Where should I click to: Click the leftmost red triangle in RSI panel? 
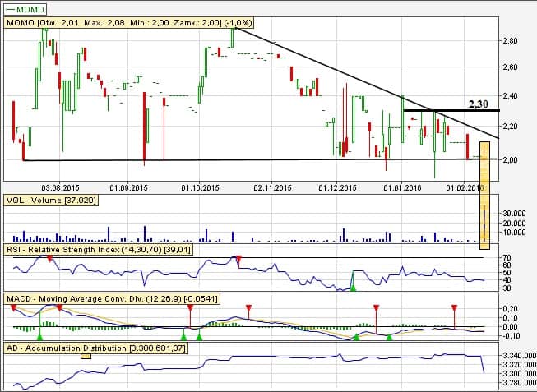pos(50,260)
